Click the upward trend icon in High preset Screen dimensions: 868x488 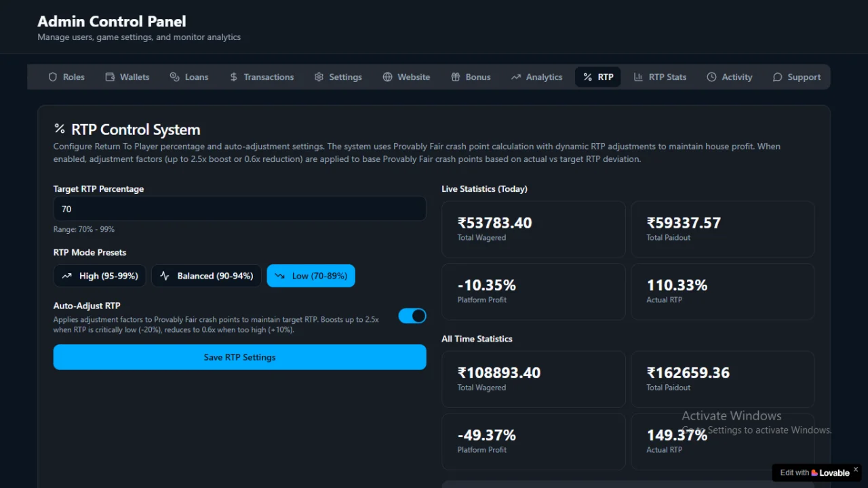pyautogui.click(x=66, y=276)
